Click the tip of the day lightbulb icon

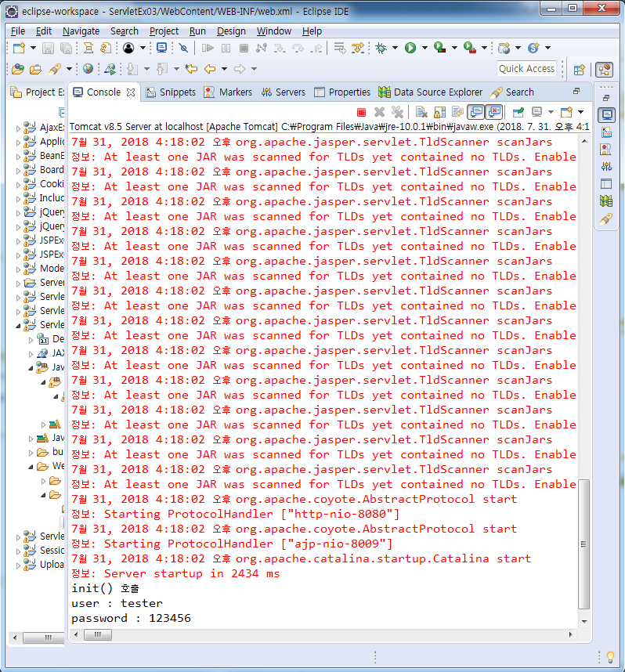tap(610, 657)
